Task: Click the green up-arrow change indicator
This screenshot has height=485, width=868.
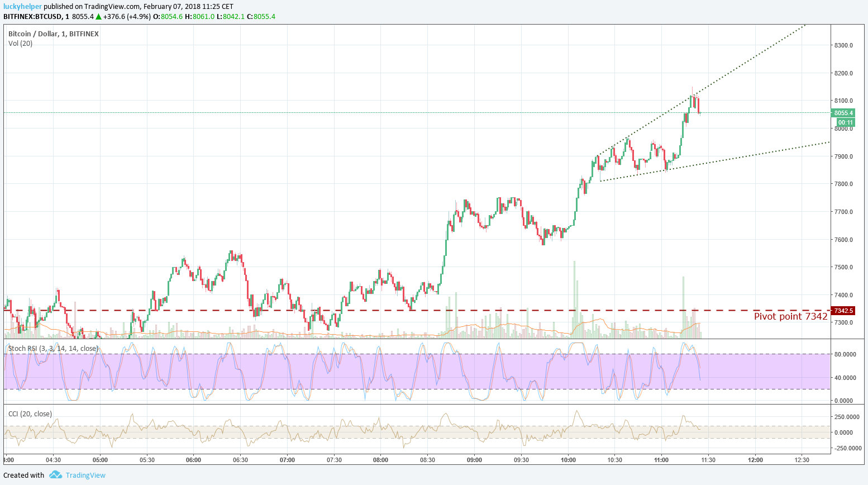Action: 98,17
